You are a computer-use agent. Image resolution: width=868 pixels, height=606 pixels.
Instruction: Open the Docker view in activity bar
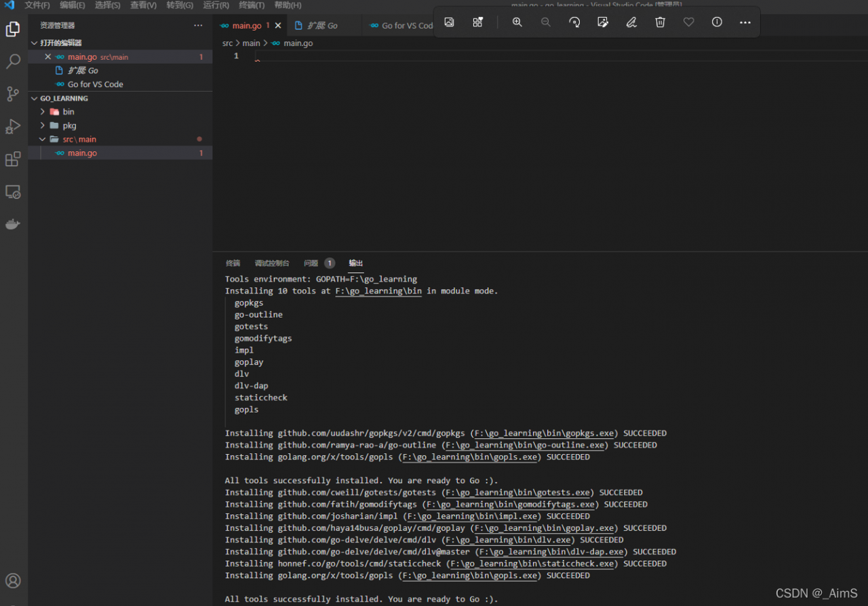pyautogui.click(x=13, y=224)
